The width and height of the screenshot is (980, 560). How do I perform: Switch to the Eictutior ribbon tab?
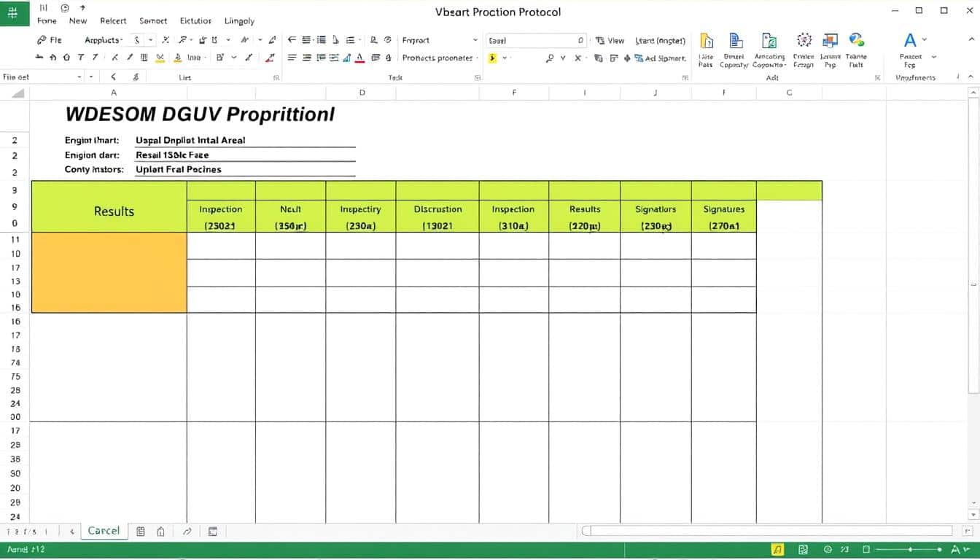click(195, 21)
